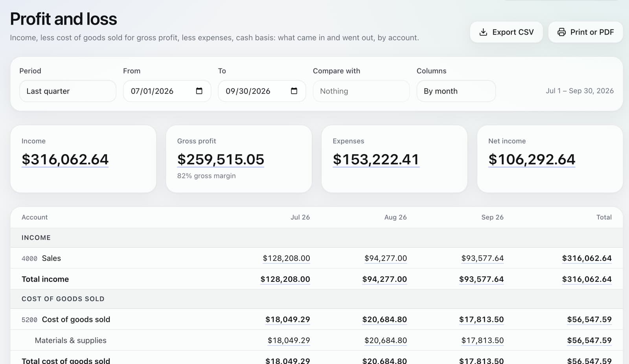
Task: Open the Columns dropdown showing By month
Action: pos(456,91)
